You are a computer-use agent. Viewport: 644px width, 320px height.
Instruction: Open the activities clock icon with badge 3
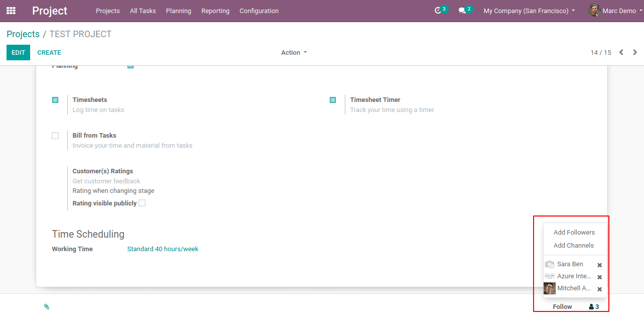(438, 11)
